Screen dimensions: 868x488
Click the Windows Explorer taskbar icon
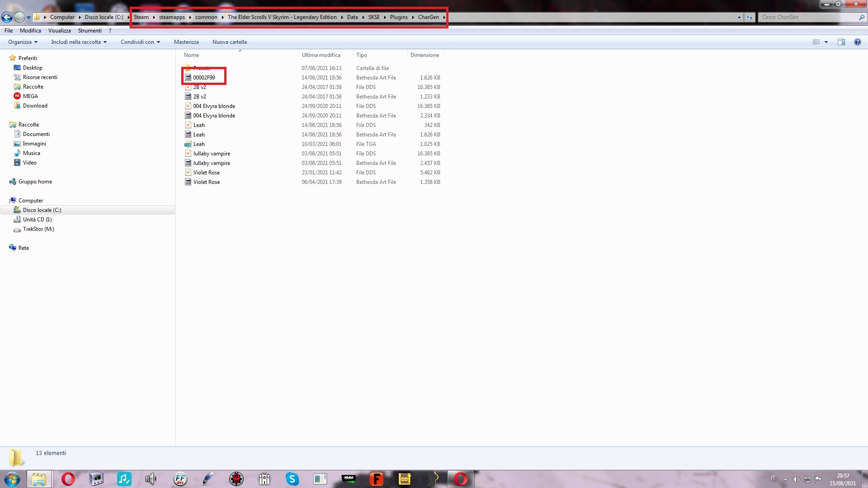pos(39,479)
